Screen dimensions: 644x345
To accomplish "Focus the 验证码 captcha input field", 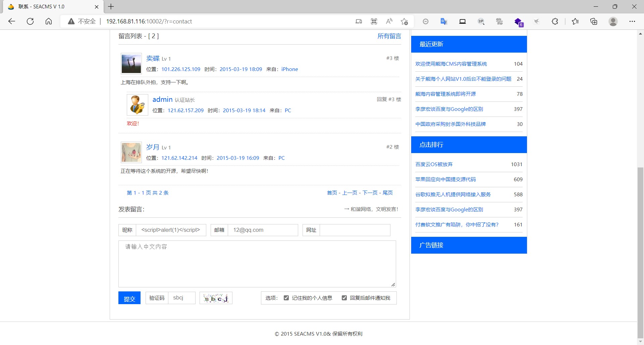I will [x=181, y=298].
